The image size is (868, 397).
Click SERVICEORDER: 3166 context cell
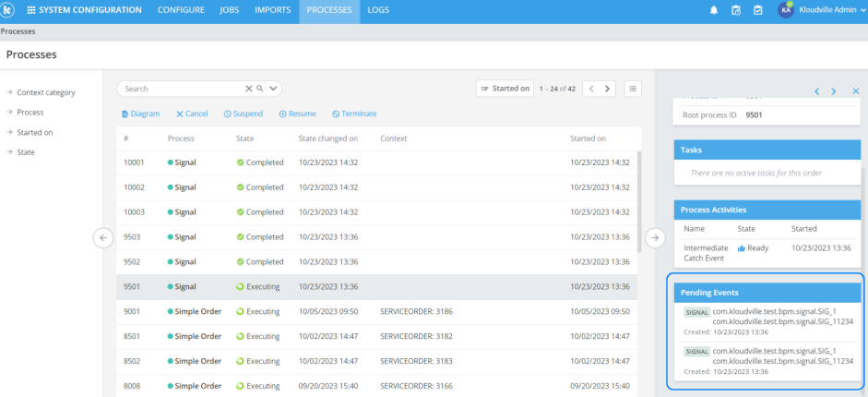tap(416, 386)
